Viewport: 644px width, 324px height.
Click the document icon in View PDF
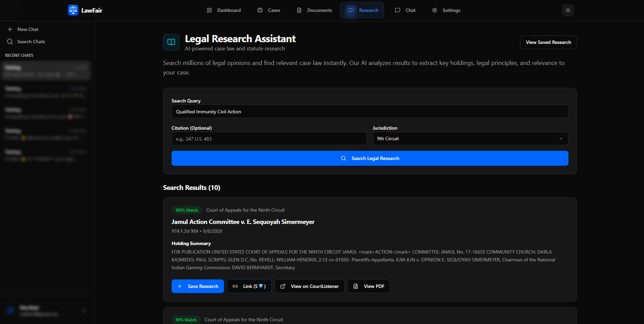click(356, 286)
